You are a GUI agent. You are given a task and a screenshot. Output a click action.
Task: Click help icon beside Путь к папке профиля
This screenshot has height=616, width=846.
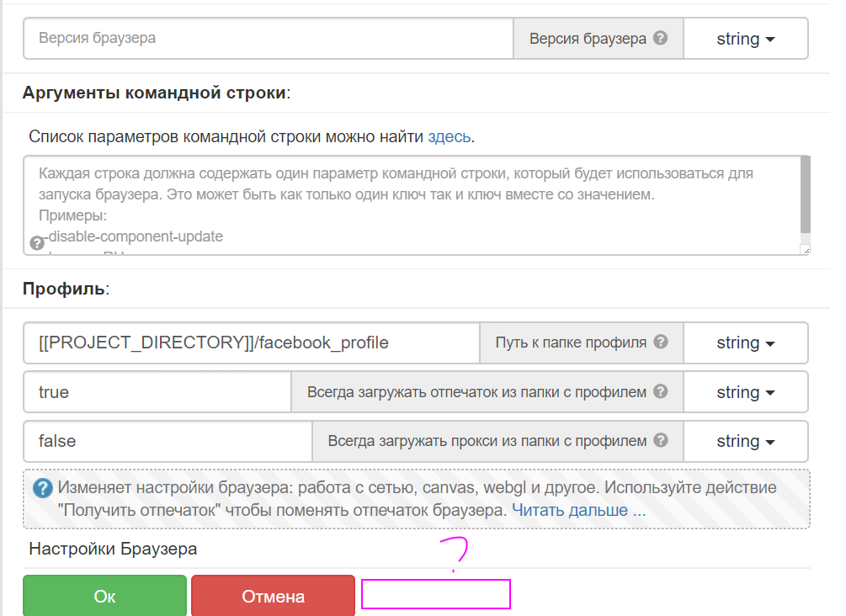661,343
